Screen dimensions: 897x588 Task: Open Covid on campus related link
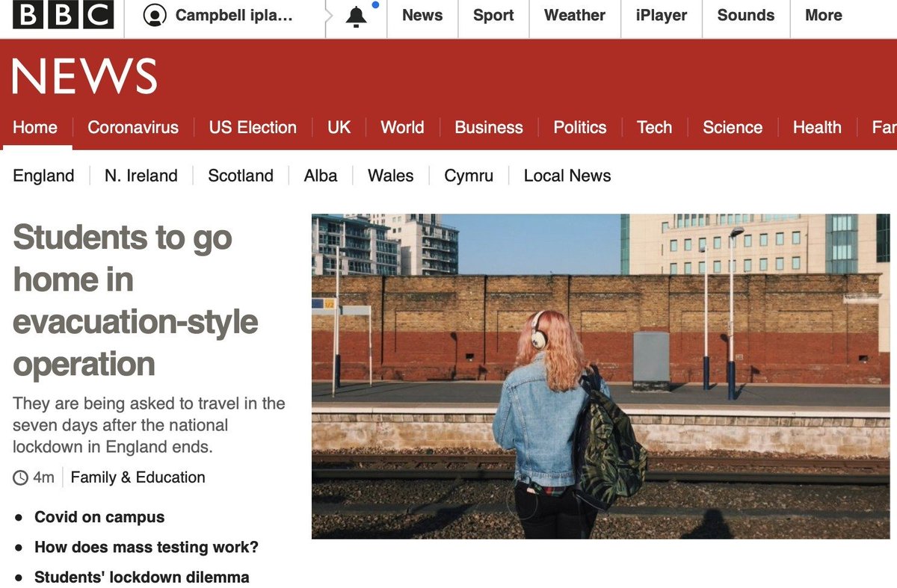coord(99,517)
